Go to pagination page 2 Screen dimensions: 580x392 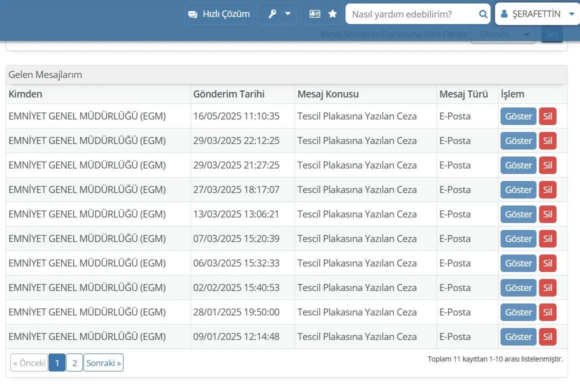pyautogui.click(x=74, y=363)
